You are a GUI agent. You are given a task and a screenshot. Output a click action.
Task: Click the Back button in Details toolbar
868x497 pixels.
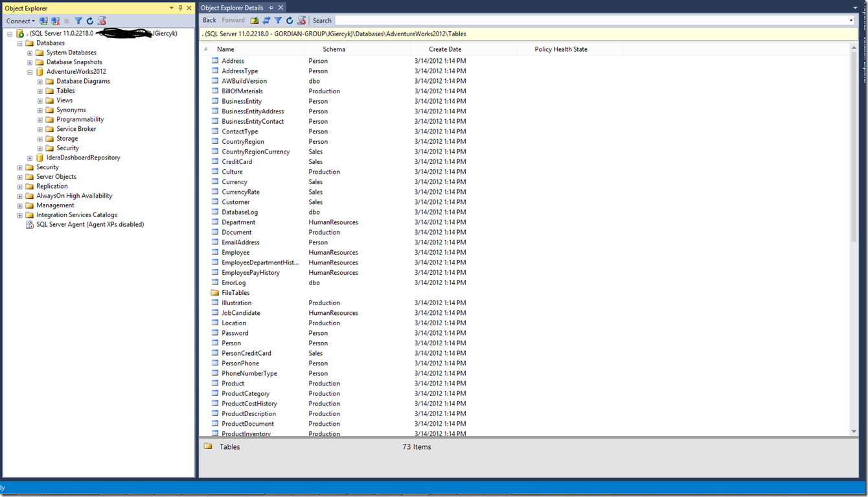point(209,21)
